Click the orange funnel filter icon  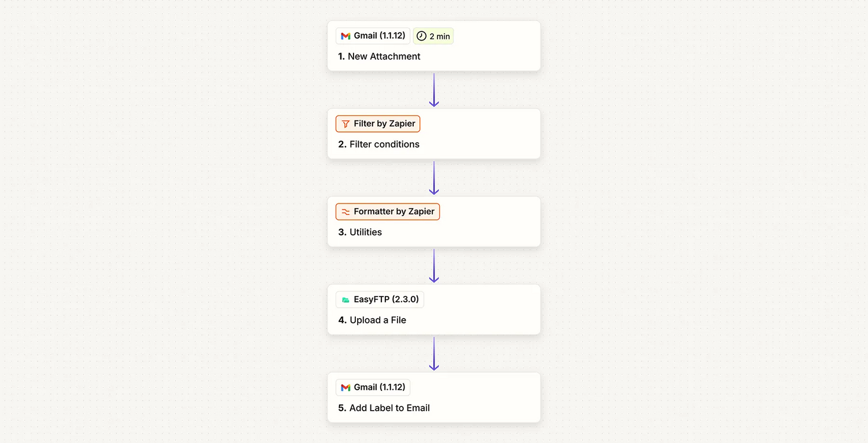click(345, 124)
